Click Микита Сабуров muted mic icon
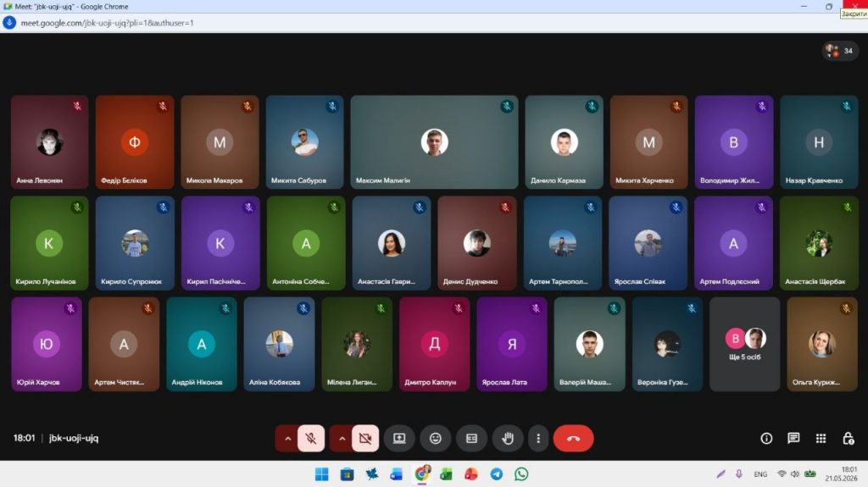This screenshot has width=868, height=487. [332, 106]
